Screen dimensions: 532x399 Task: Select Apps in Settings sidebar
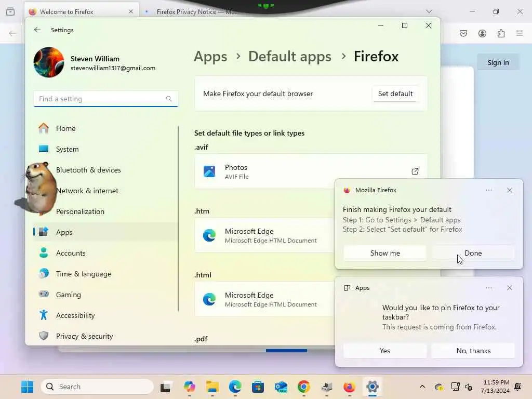pyautogui.click(x=105, y=232)
